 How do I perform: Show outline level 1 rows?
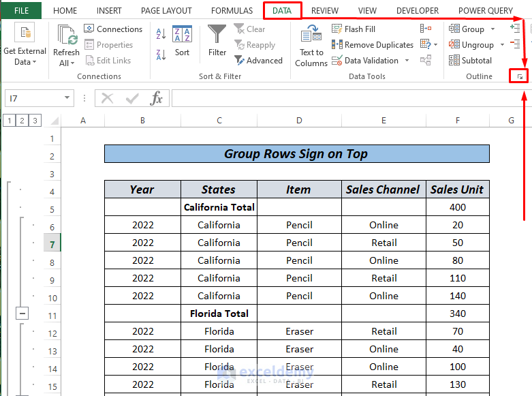[x=9, y=121]
